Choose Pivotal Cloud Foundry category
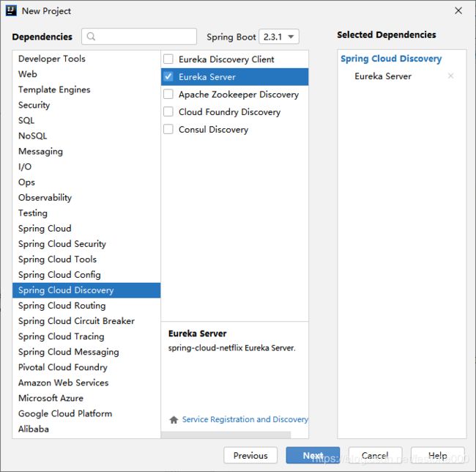 pyautogui.click(x=86, y=367)
